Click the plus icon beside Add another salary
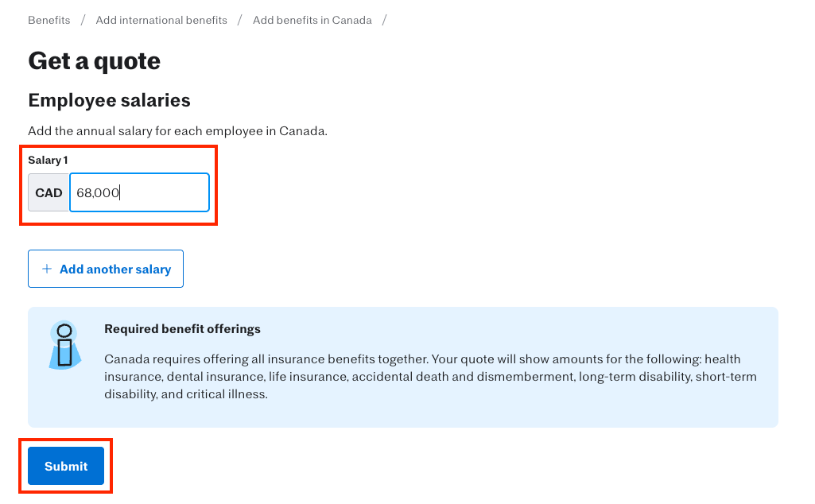The height and width of the screenshot is (504, 815). [x=47, y=269]
